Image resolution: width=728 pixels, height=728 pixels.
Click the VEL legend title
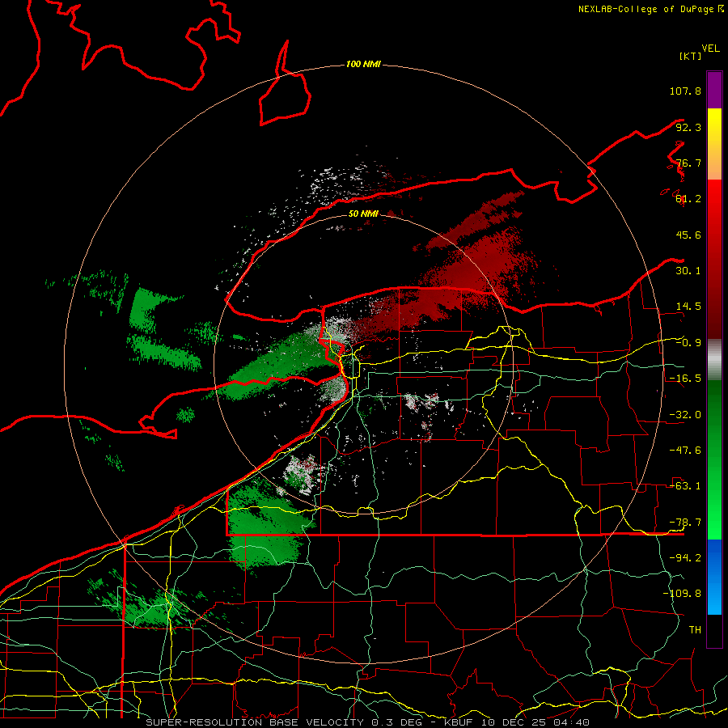coord(710,49)
